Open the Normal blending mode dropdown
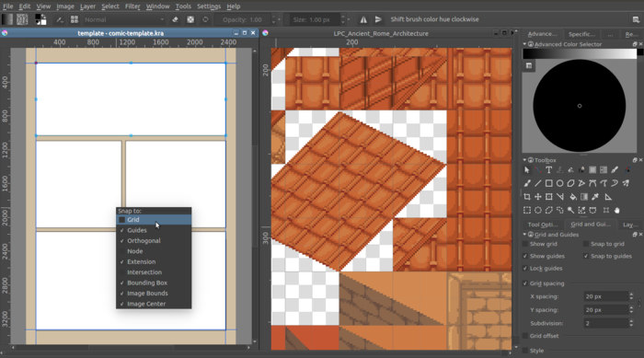The width and height of the screenshot is (644, 358). point(124,19)
